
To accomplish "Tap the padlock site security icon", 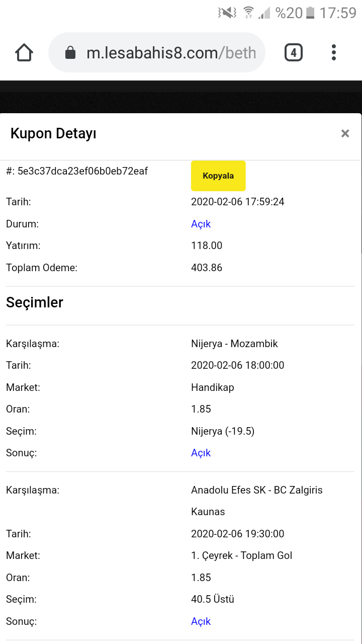I will 70,53.
